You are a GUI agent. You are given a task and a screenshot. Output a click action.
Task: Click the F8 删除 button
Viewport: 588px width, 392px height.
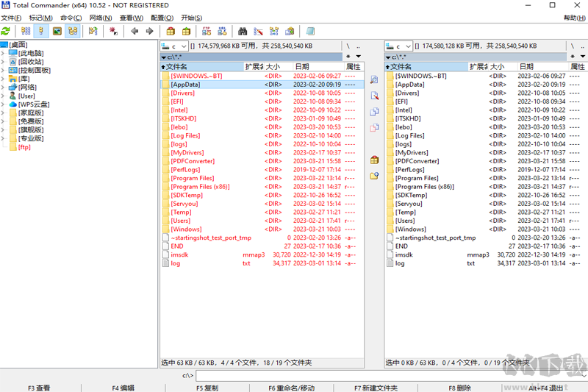(x=459, y=388)
